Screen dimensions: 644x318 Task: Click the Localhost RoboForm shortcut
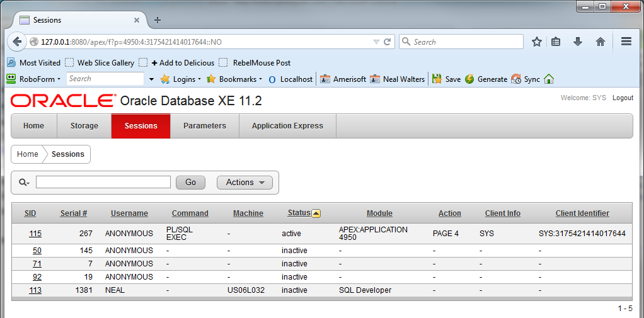(290, 79)
